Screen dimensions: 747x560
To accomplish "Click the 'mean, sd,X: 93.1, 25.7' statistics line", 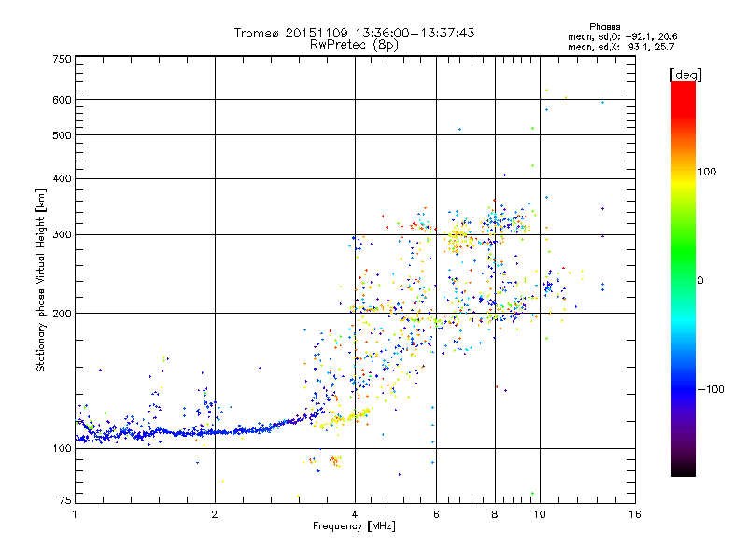I will tap(621, 48).
